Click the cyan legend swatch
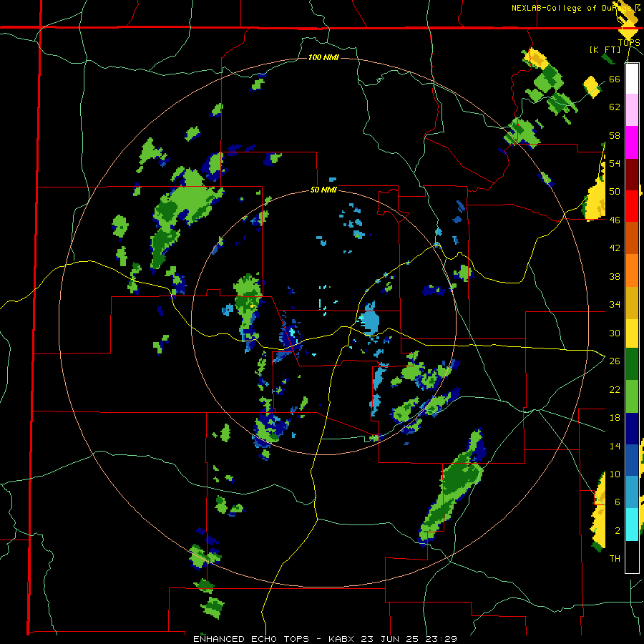 (x=632, y=525)
